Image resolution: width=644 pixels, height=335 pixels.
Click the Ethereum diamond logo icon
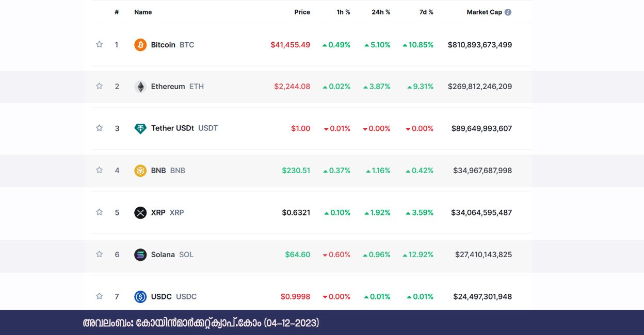[x=140, y=87]
